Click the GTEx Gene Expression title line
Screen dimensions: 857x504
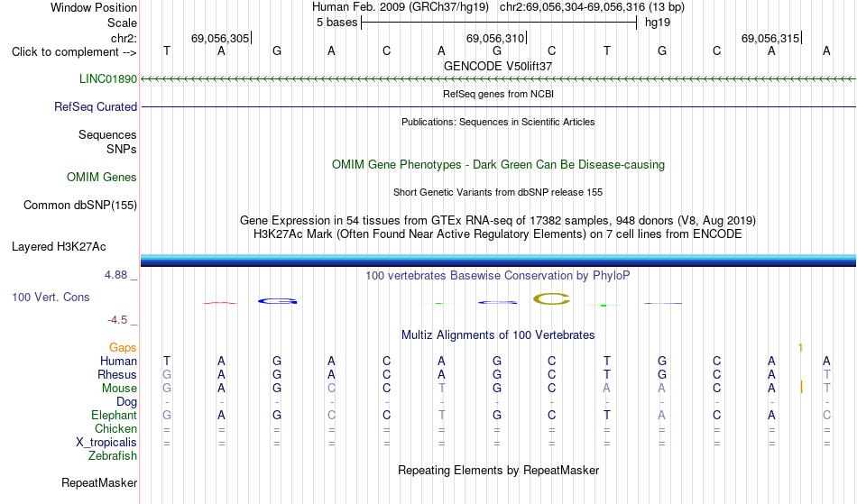coord(498,221)
